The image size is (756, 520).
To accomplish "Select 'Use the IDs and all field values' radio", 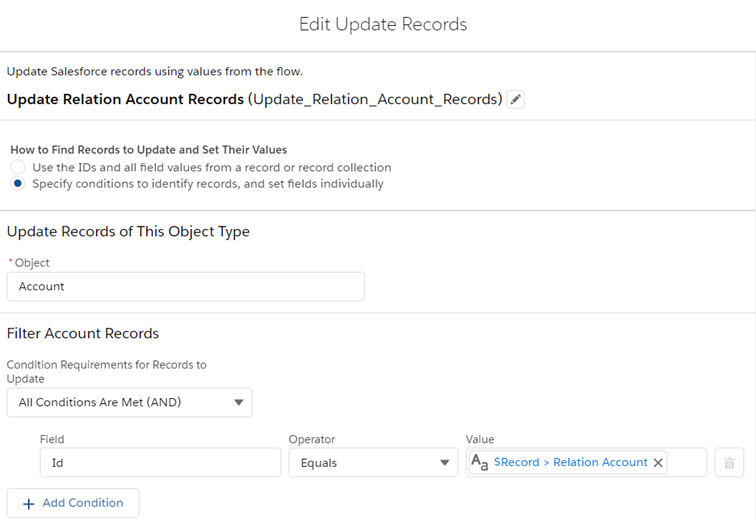I will coord(18,167).
